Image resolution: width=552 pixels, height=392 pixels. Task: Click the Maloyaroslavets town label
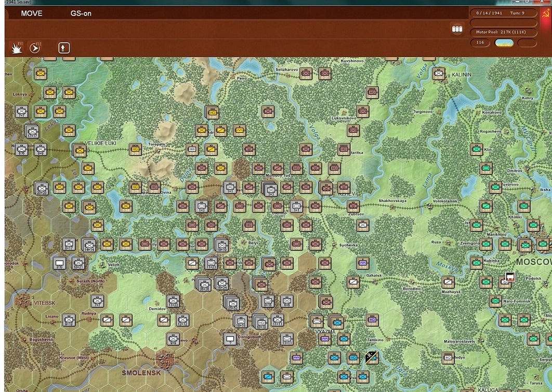459,341
